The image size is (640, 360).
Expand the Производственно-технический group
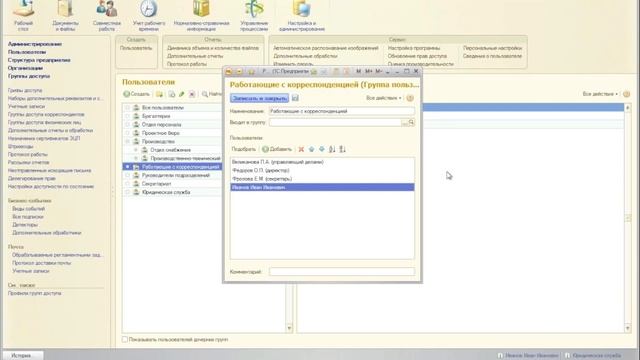point(136,158)
